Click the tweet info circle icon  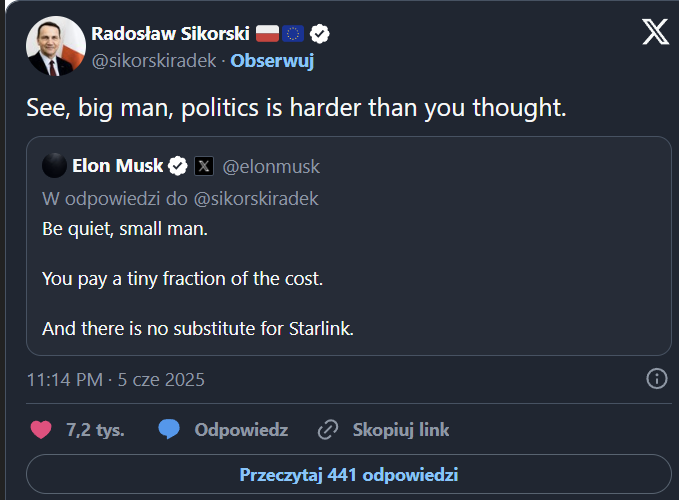click(x=657, y=379)
